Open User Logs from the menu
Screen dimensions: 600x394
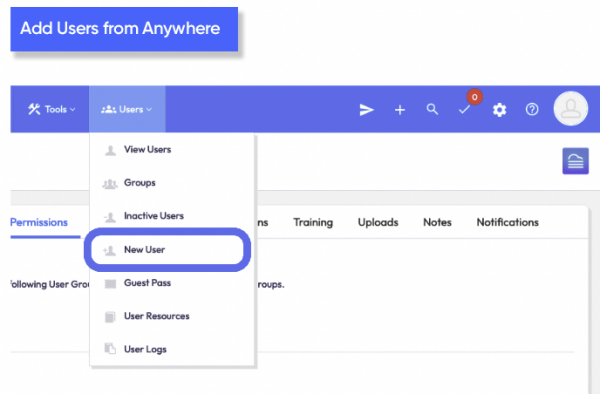172,349
